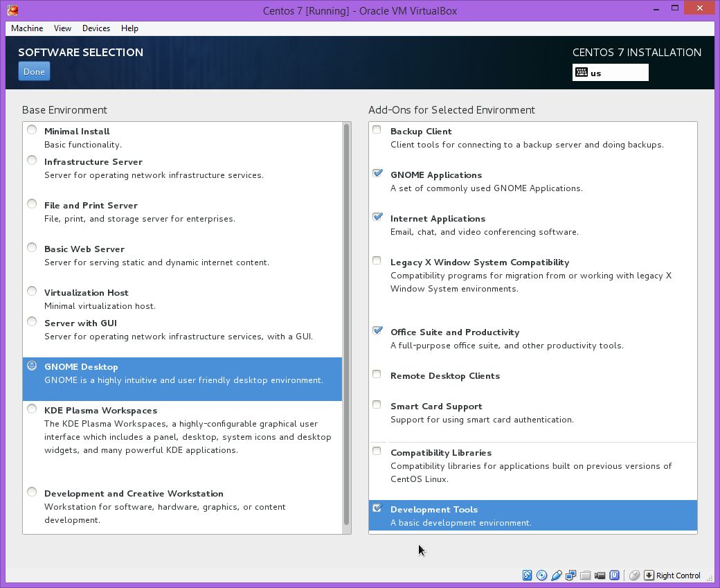The height and width of the screenshot is (588, 720).
Task: Close the VirtualBox window
Action: click(700, 8)
